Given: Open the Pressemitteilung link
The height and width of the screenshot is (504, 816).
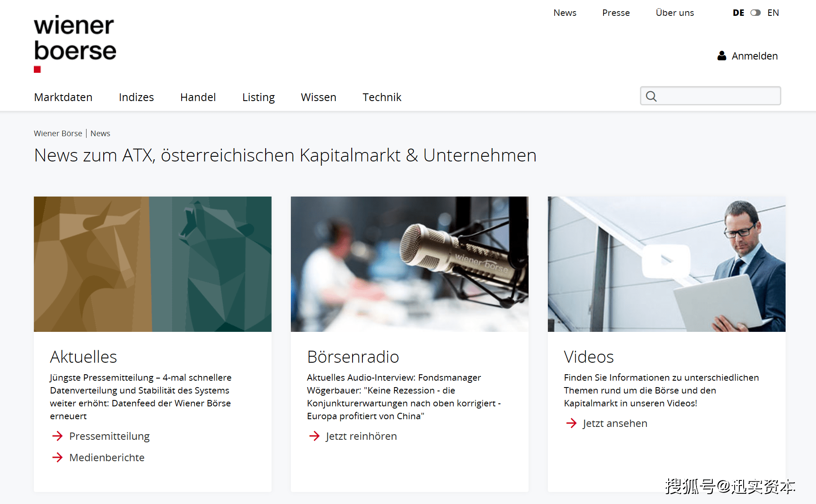Looking at the screenshot, I should coord(109,436).
